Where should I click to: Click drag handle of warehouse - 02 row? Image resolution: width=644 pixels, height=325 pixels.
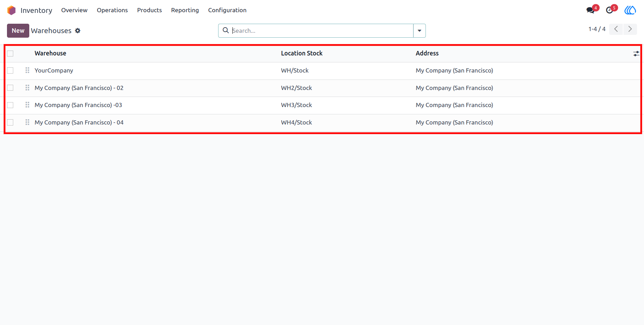click(x=27, y=88)
